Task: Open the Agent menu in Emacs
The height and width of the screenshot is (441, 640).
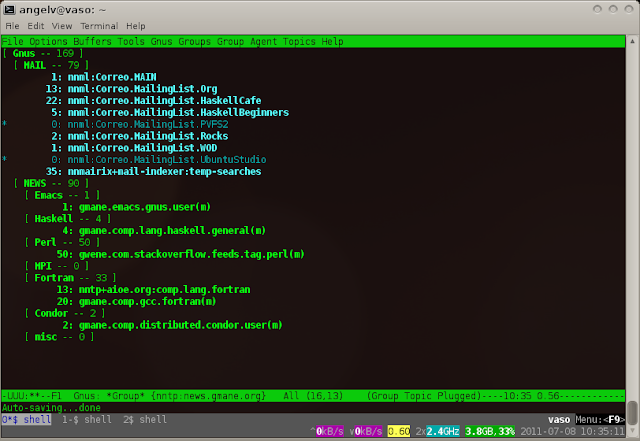Action: (263, 42)
